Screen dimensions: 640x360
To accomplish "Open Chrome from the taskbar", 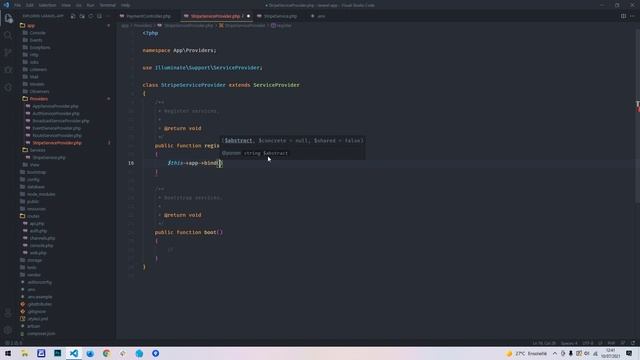I will 107,353.
